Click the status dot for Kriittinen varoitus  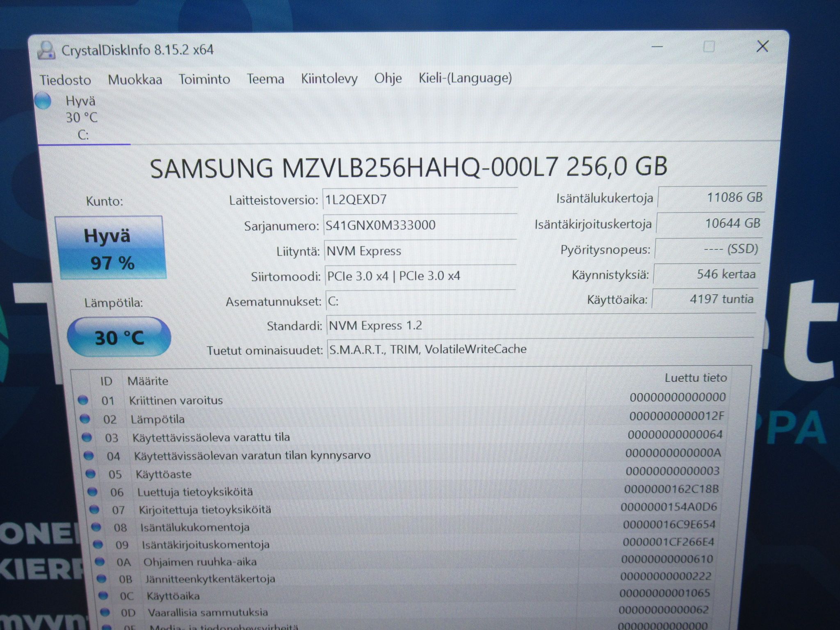83,400
